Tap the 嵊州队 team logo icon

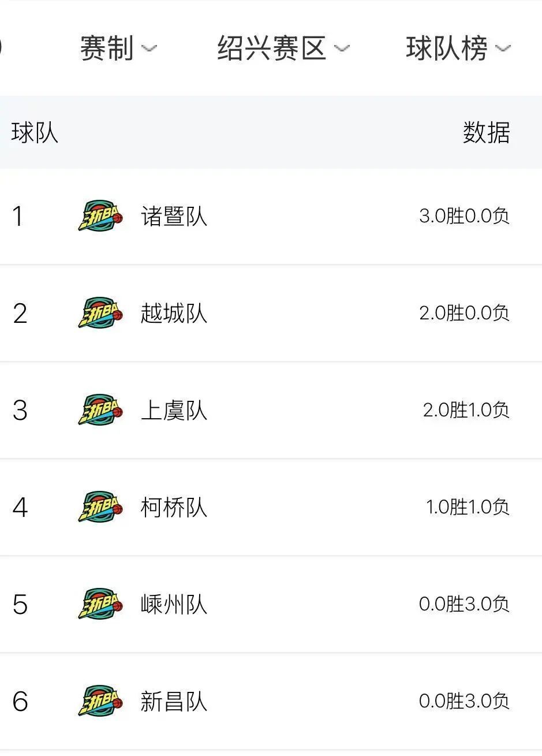101,604
